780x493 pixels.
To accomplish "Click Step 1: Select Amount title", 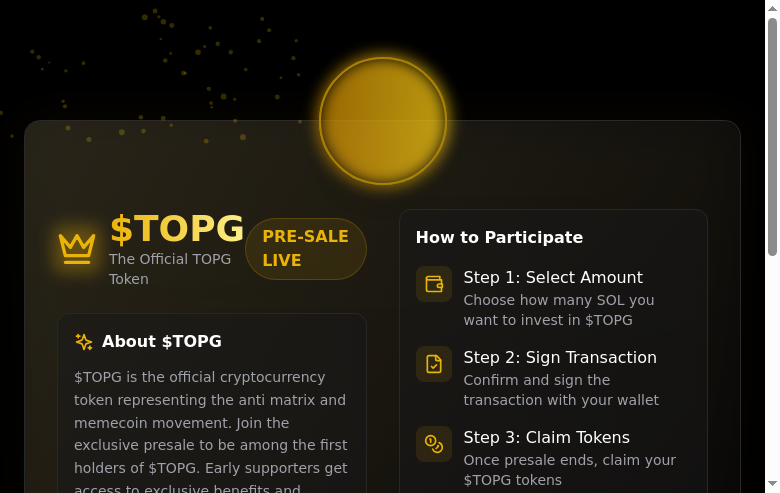I will [553, 278].
